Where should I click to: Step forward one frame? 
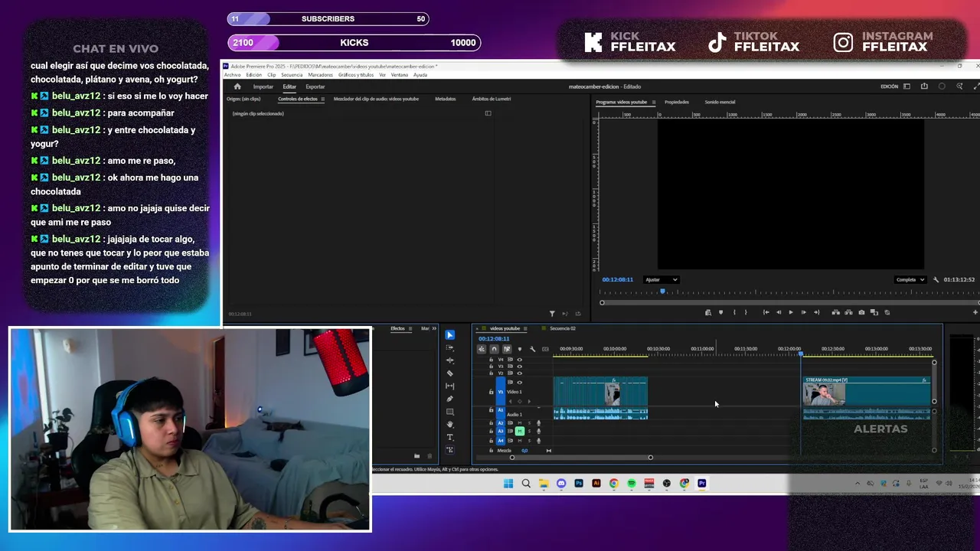pos(803,312)
